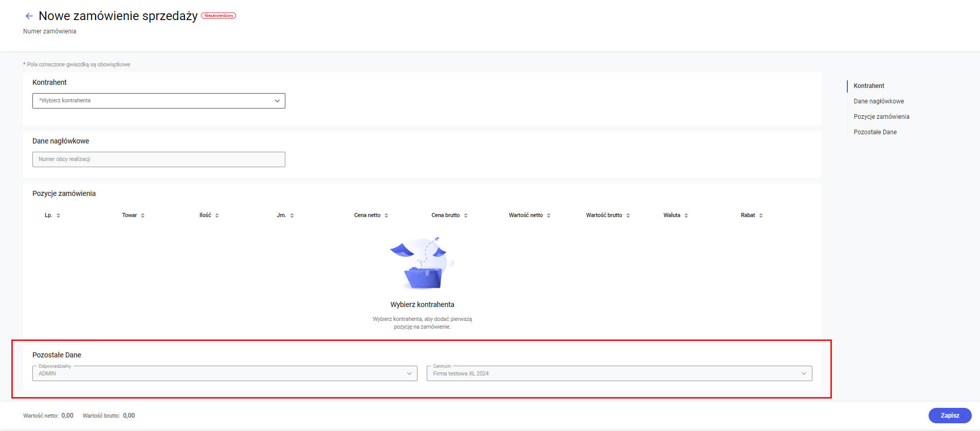Expand the Odpowiedzialny ADMIN dropdown
The width and height of the screenshot is (980, 431).
tap(225, 373)
